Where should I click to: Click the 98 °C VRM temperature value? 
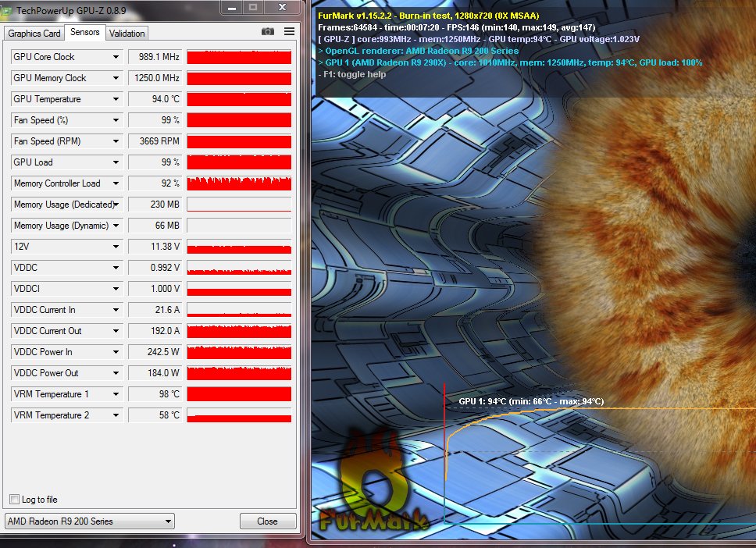tap(155, 393)
